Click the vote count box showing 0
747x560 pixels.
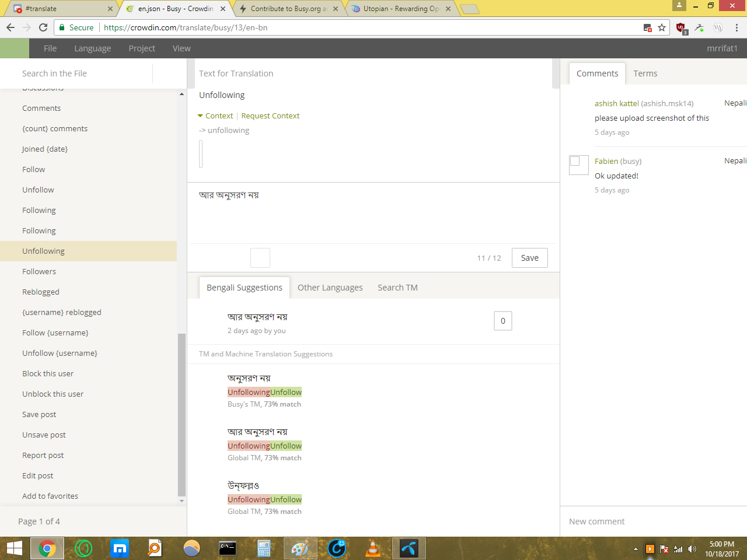click(x=503, y=321)
